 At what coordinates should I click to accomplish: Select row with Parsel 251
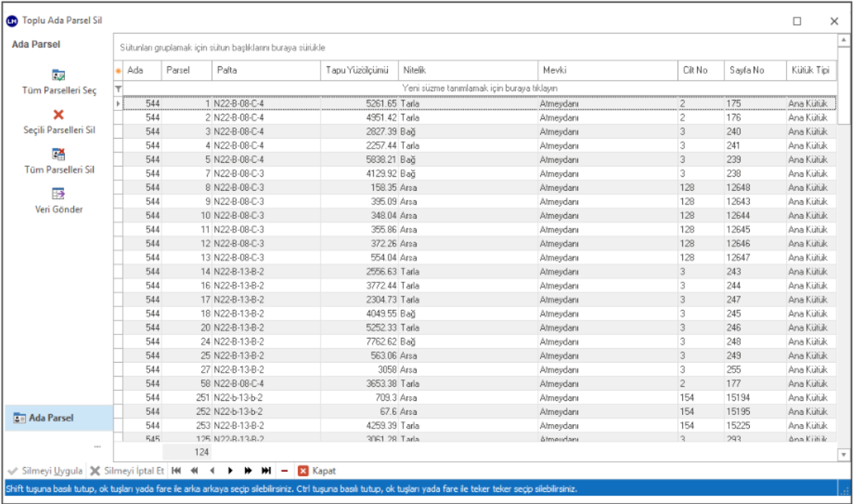[302, 398]
